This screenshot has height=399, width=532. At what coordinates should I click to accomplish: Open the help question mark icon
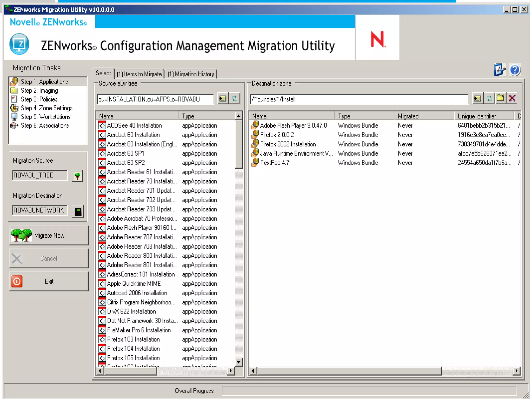click(x=515, y=70)
